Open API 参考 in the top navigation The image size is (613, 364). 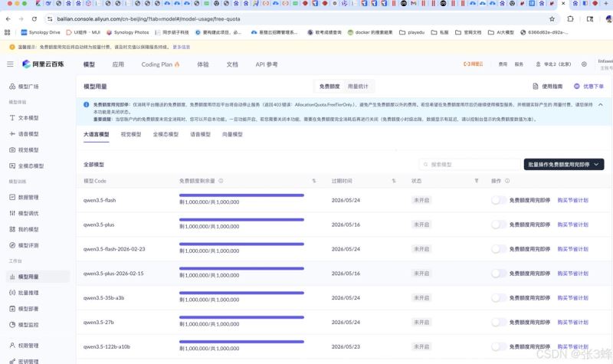267,64
